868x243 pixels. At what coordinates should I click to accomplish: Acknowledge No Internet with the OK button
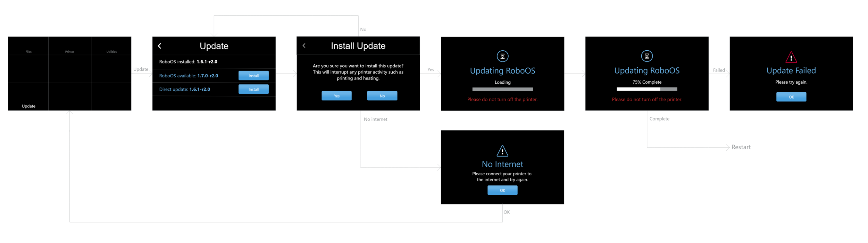point(502,190)
